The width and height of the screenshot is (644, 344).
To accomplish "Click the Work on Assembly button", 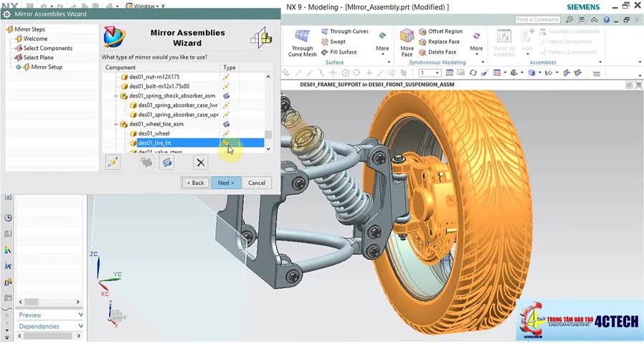I will (x=504, y=43).
